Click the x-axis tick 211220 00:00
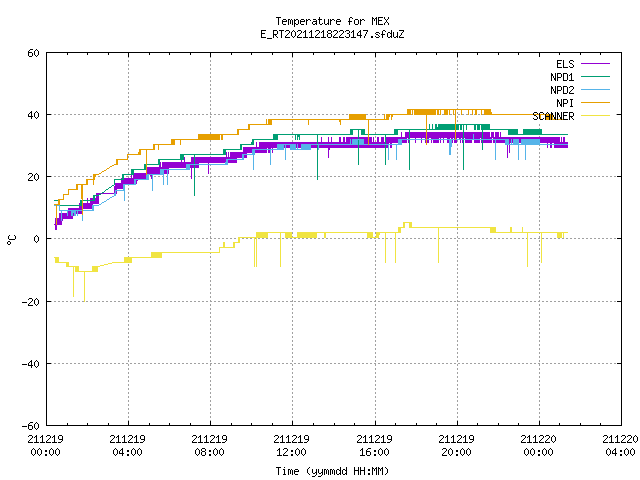The height and width of the screenshot is (480, 640). coord(538,446)
